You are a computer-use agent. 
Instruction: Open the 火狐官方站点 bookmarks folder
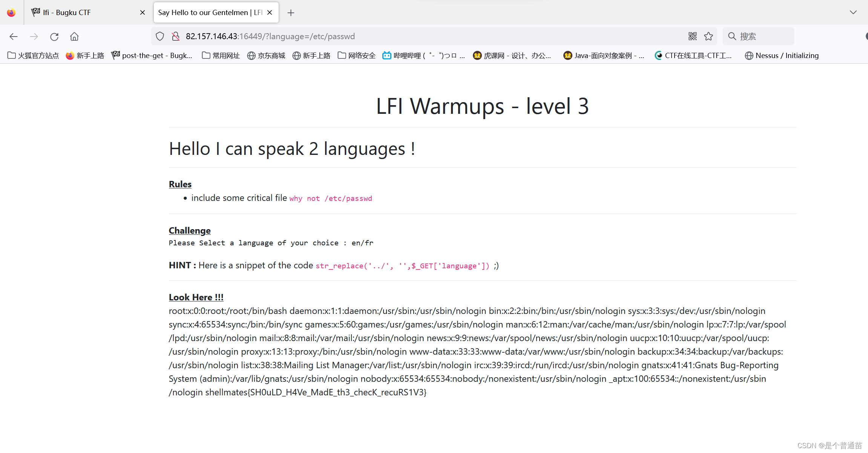(x=33, y=55)
